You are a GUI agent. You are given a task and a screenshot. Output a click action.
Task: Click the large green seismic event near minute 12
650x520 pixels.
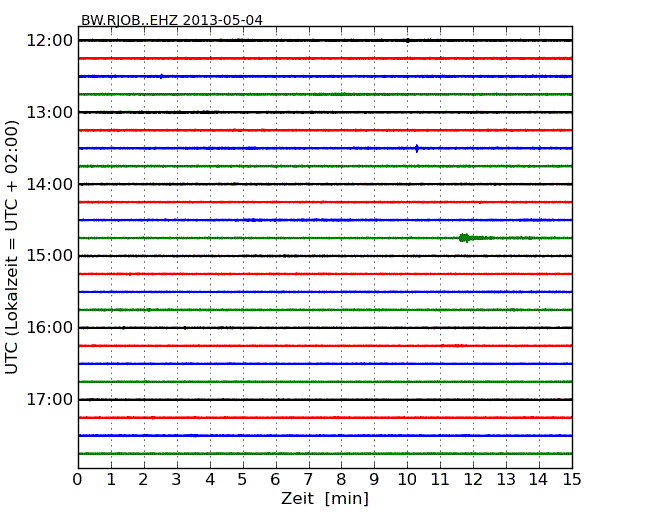click(x=465, y=238)
